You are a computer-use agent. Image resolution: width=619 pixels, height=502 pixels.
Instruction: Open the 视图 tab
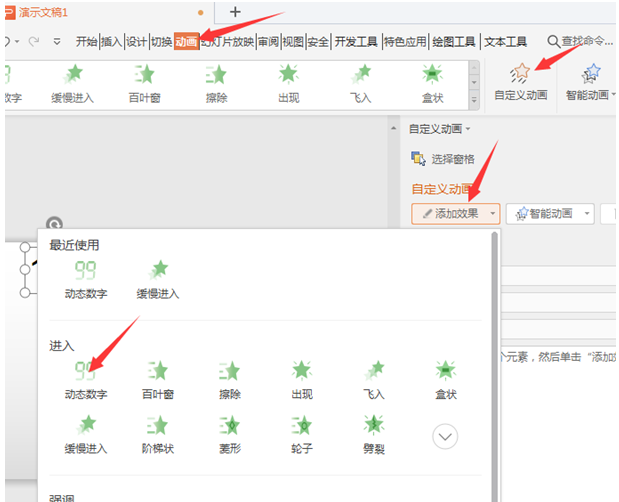[x=293, y=41]
